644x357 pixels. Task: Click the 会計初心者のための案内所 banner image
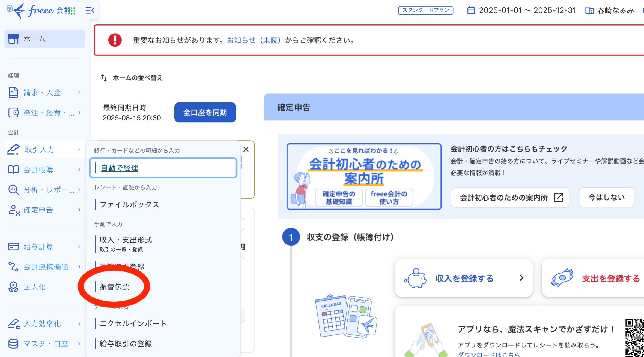click(x=364, y=176)
